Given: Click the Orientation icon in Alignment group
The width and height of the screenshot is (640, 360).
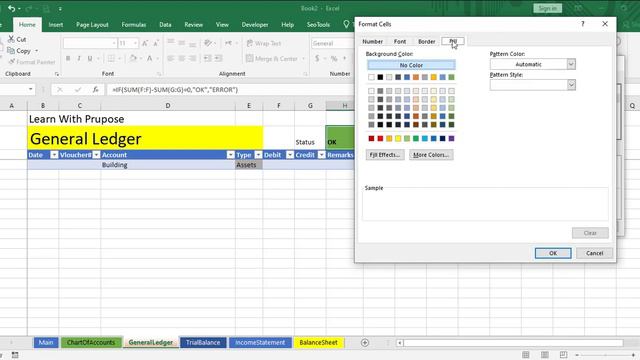Looking at the screenshot, I should (208, 43).
